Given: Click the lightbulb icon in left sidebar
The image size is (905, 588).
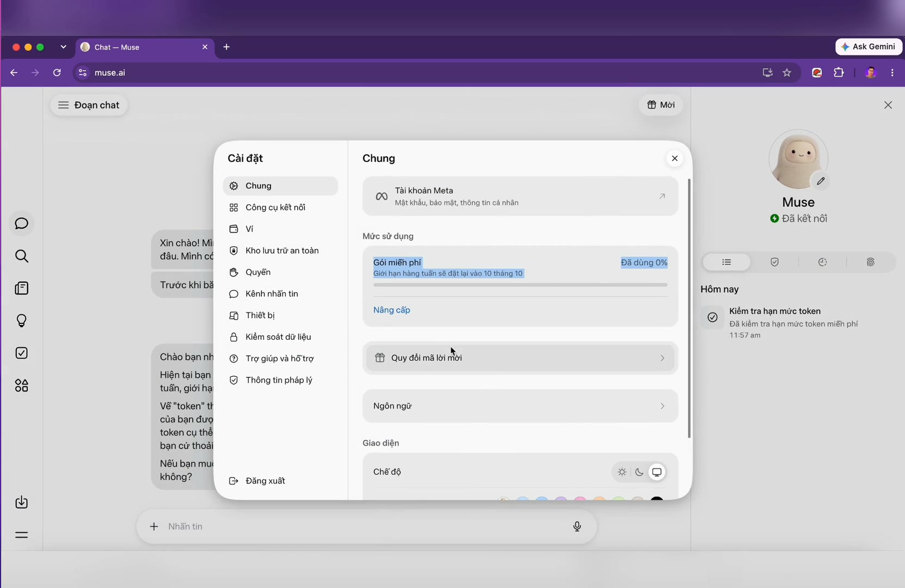Looking at the screenshot, I should (x=22, y=321).
